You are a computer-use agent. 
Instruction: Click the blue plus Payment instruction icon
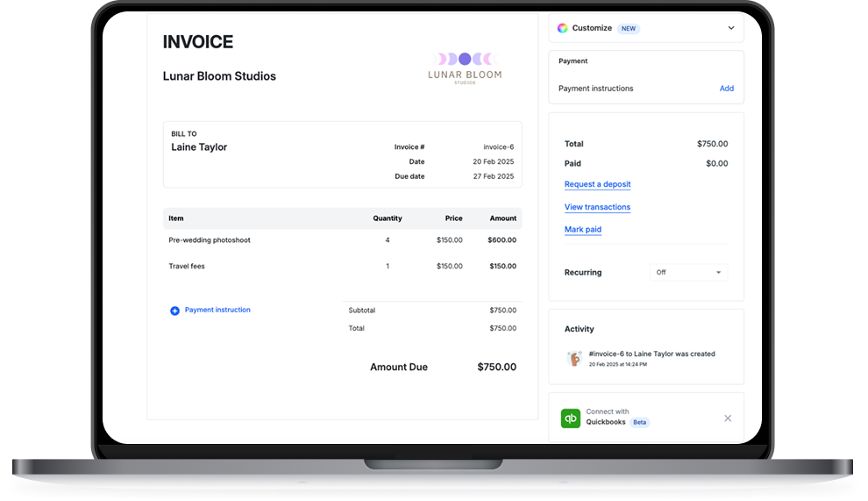click(174, 311)
